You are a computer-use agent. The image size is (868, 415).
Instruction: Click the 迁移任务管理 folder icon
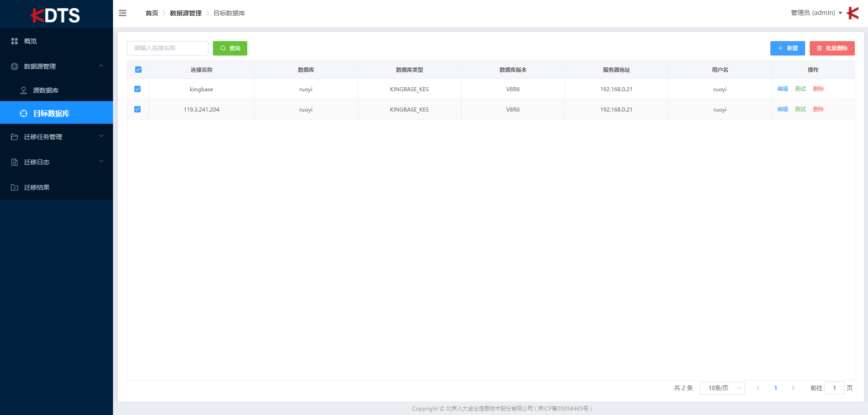tap(14, 137)
